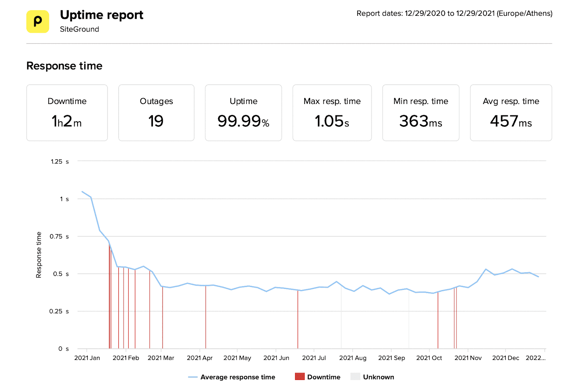Screen dimensions: 588x387
Task: Click the single downtime marker in early October
Action: pyautogui.click(x=438, y=320)
